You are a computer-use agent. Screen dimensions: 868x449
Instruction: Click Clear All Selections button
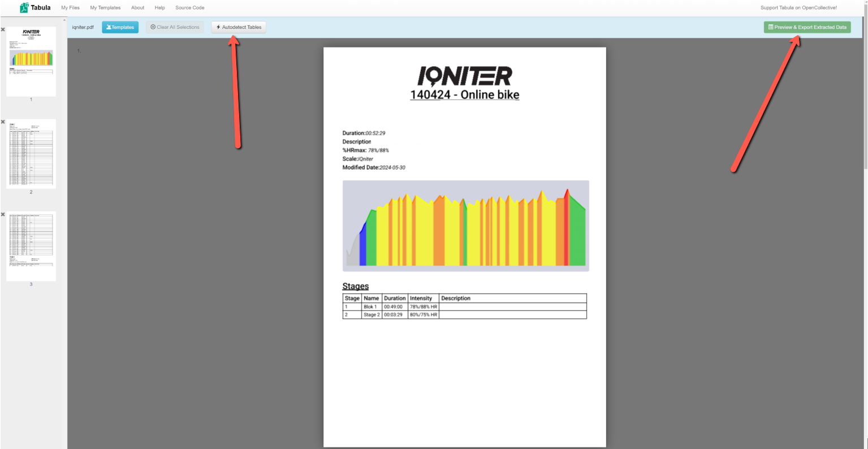pos(175,27)
